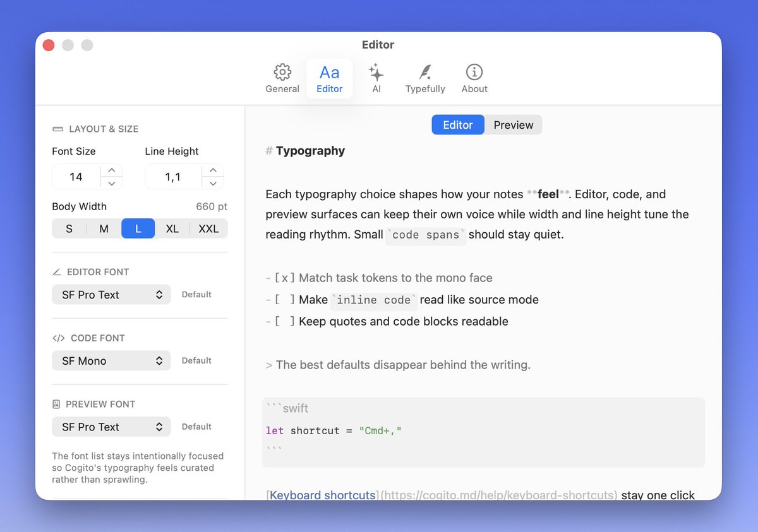Click the 'code spans' inline code

tap(426, 235)
